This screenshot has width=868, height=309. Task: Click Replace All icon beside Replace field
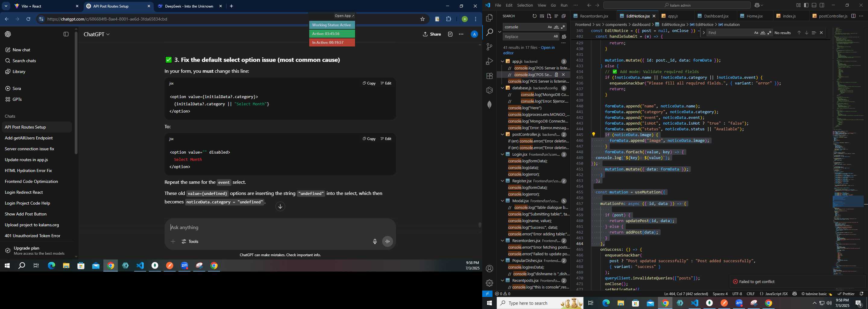[x=564, y=37]
